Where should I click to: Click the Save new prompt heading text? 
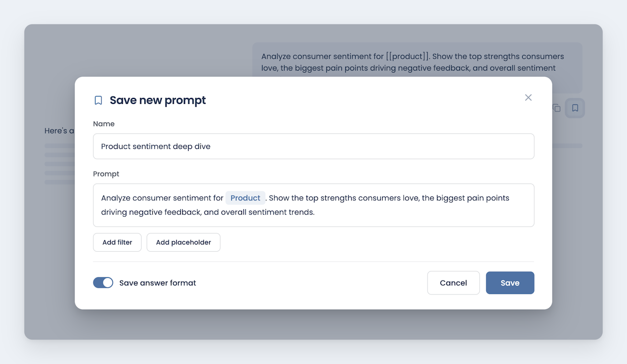coord(158,100)
